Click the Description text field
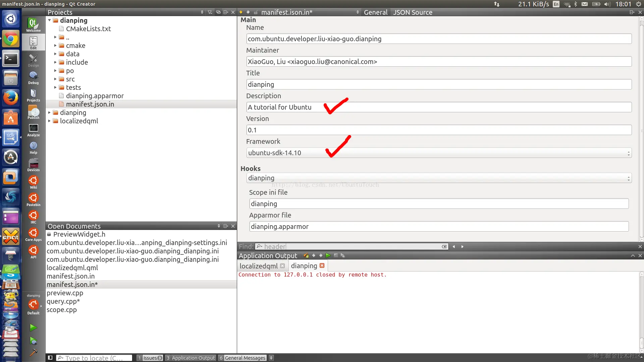 click(x=439, y=107)
